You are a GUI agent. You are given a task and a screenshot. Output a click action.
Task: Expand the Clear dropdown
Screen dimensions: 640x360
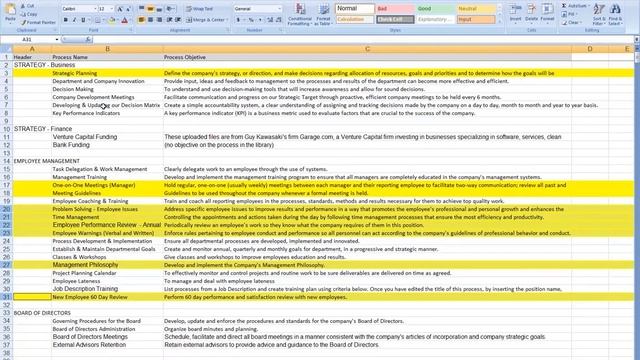coord(581,22)
